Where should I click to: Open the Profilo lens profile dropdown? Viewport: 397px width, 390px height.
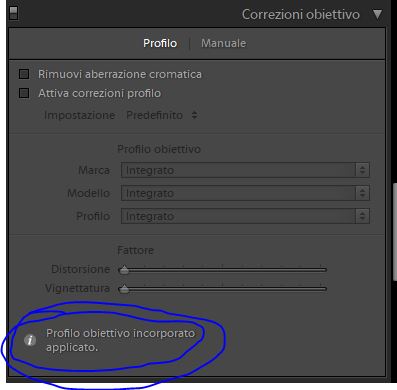point(245,216)
